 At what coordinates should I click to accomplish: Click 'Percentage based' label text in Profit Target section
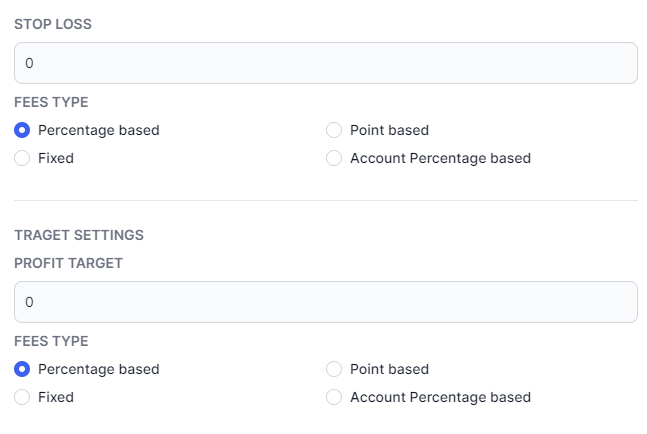click(x=99, y=369)
